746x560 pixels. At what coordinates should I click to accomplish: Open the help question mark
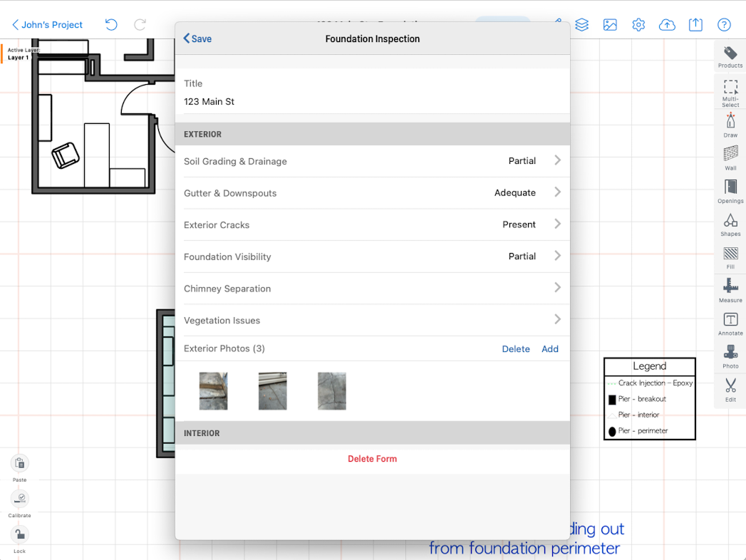[x=724, y=25]
